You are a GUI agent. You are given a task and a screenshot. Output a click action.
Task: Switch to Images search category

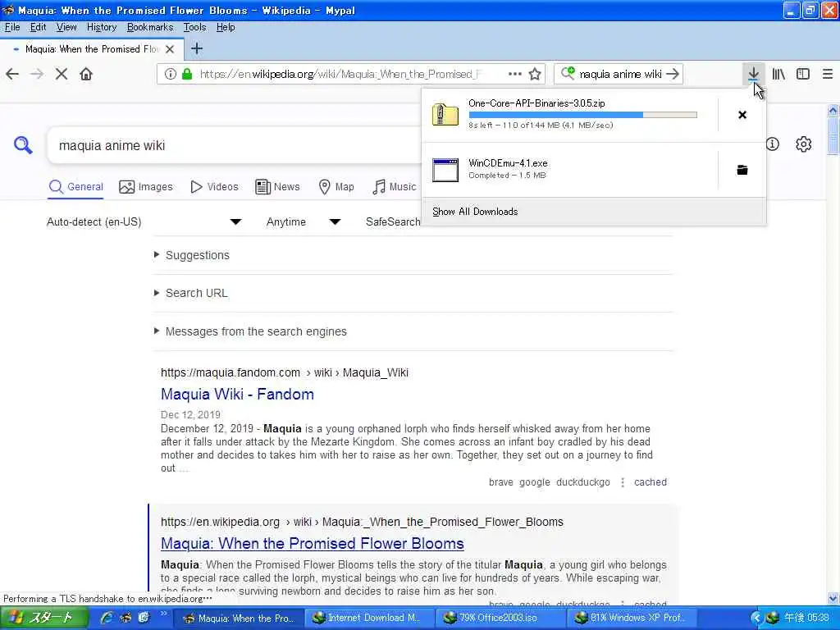pyautogui.click(x=146, y=187)
